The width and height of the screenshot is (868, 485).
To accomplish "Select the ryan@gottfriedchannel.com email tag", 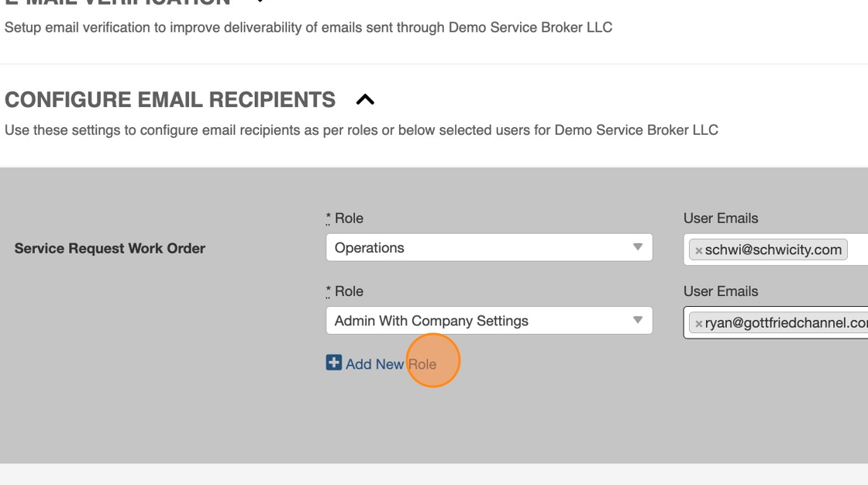I will click(784, 323).
